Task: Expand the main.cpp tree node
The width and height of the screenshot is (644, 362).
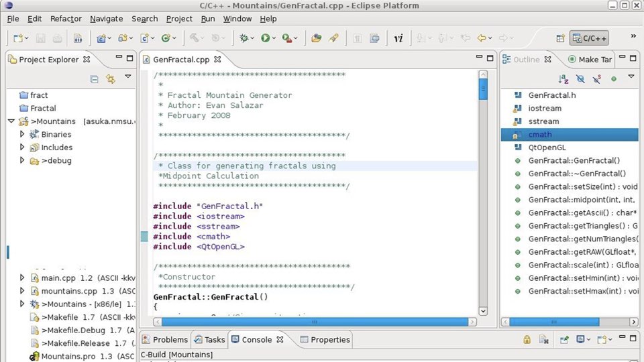Action: click(x=22, y=278)
